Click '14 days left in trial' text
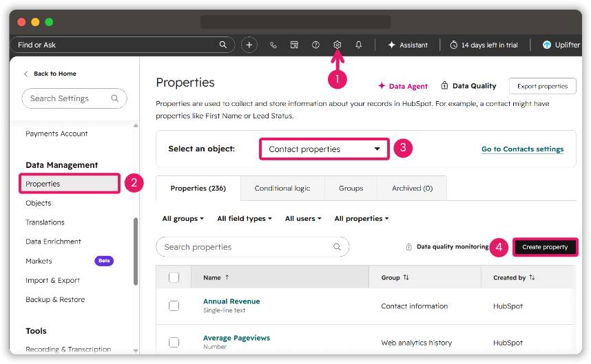The image size is (591, 364). [490, 45]
